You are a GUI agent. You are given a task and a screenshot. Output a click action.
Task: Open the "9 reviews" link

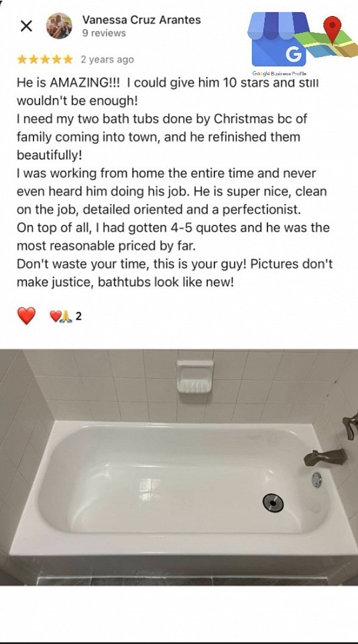point(104,34)
